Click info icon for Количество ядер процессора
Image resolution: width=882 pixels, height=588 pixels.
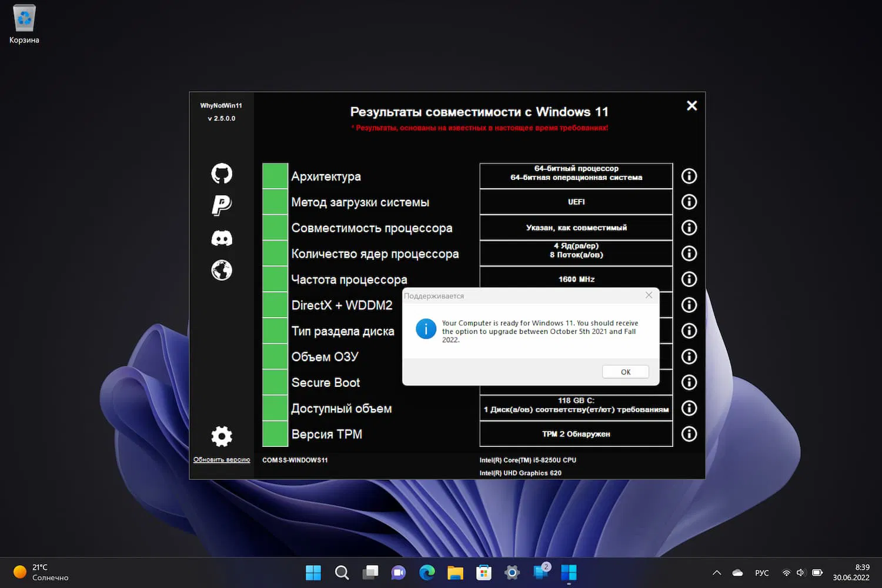point(689,253)
